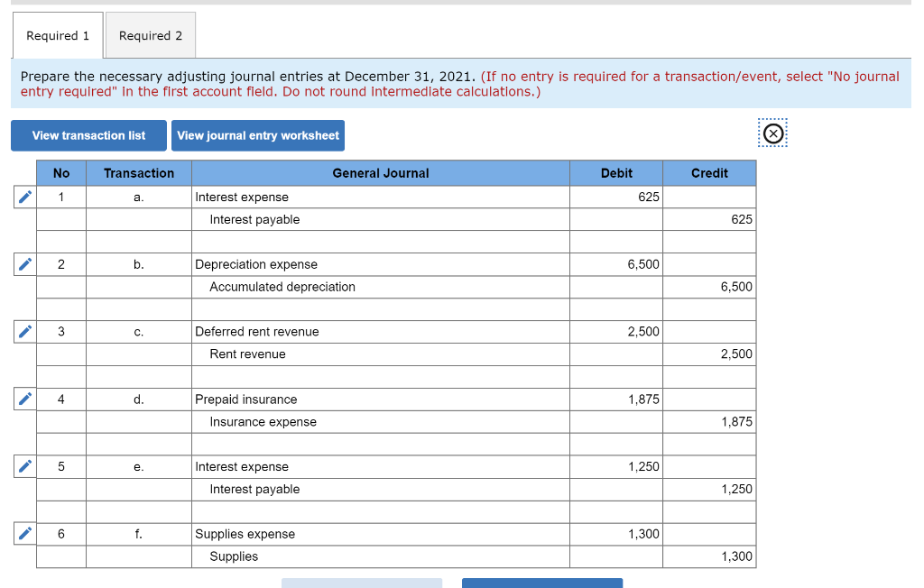Screen dimensions: 924x588
Task: Select Supplies credit account cell
Action: pos(381,556)
